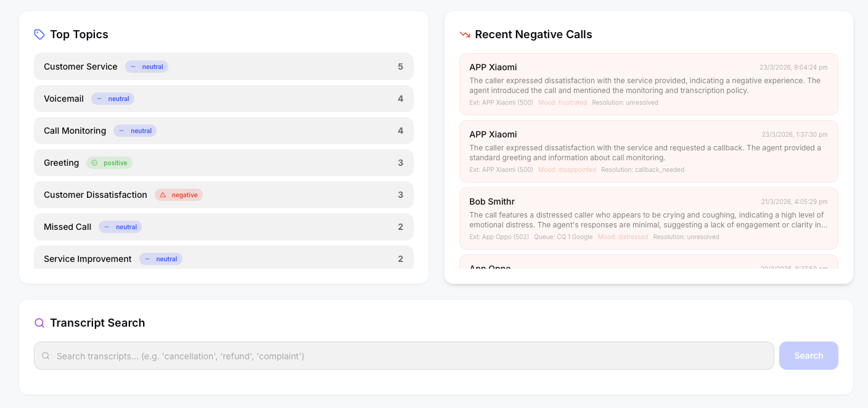Click the Top Topics tag icon
Screen dimensions: 868x408
pyautogui.click(x=39, y=35)
